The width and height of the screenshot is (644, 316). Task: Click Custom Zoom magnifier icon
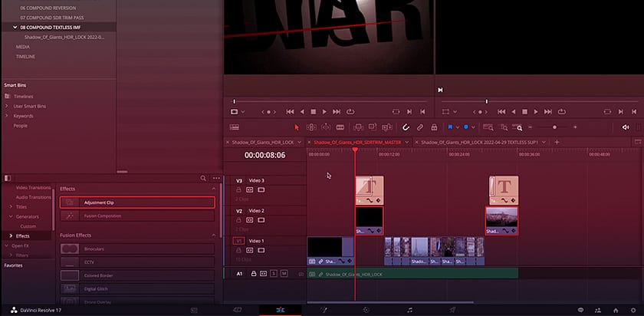tap(519, 128)
